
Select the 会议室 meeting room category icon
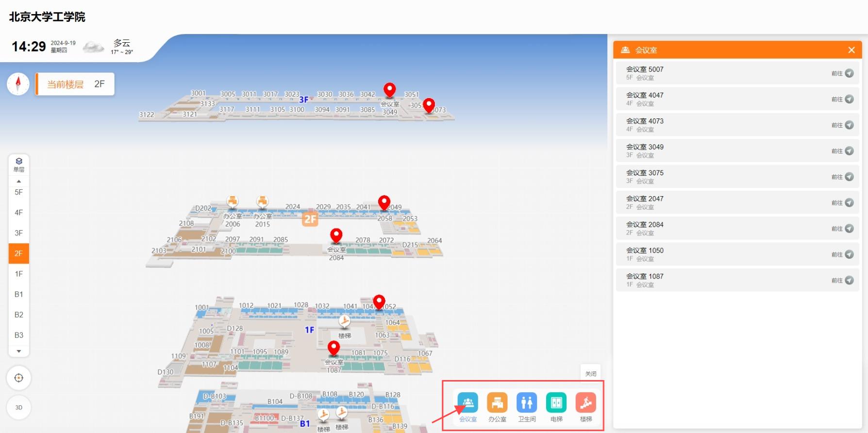[467, 403]
